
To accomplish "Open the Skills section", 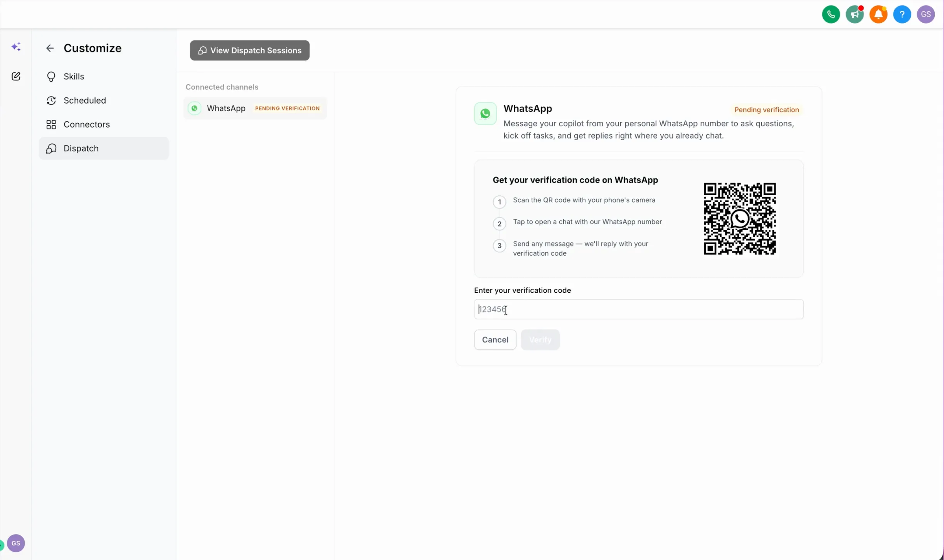I will point(104,77).
